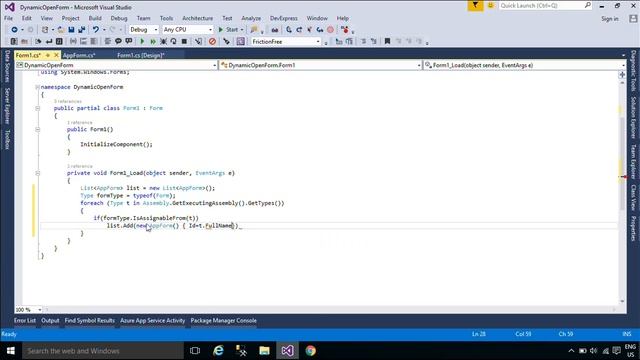Viewport: 640px width, 360px height.
Task: Click the New Project icon
Action: (x=45, y=30)
